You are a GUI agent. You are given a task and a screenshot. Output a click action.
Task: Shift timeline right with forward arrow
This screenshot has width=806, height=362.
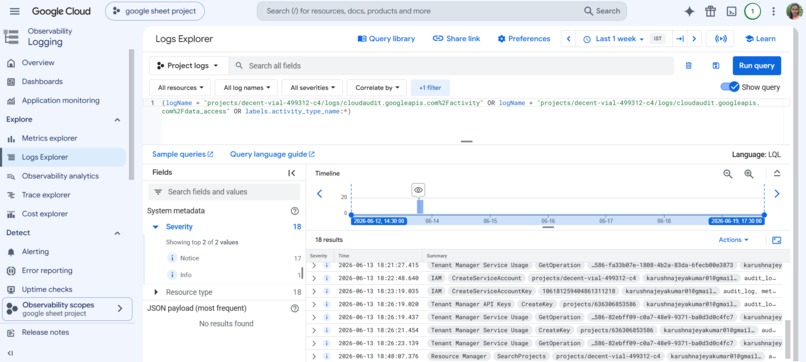pos(777,194)
